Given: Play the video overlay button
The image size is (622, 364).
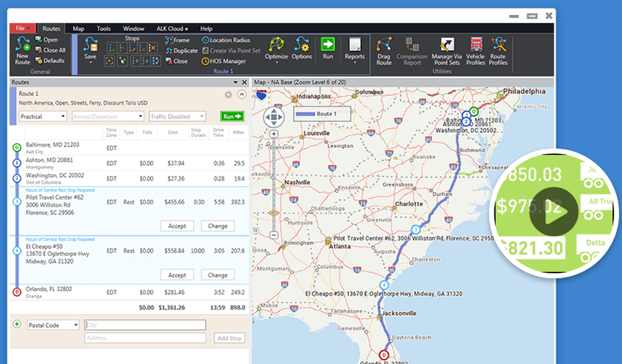Looking at the screenshot, I should point(554,212).
